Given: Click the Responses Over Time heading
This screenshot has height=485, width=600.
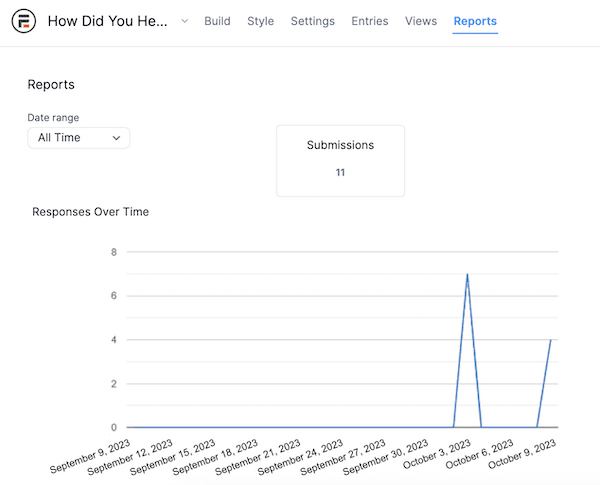Looking at the screenshot, I should [x=91, y=212].
